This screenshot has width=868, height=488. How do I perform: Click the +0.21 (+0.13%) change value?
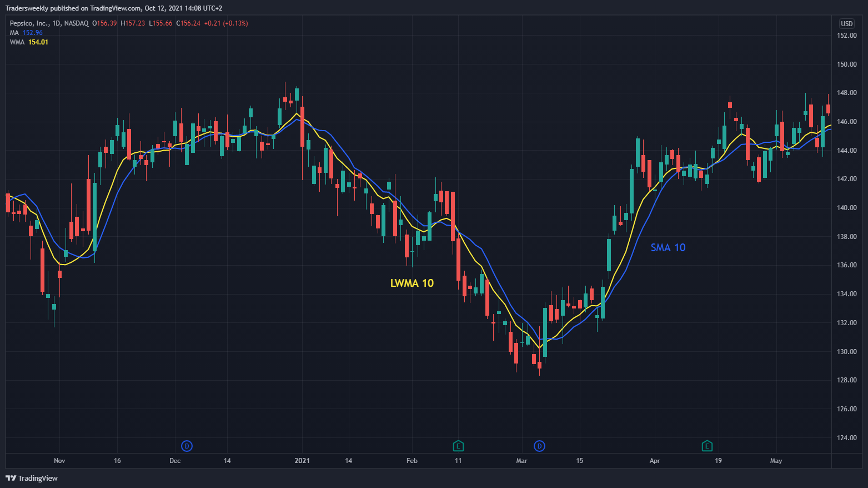pyautogui.click(x=226, y=23)
